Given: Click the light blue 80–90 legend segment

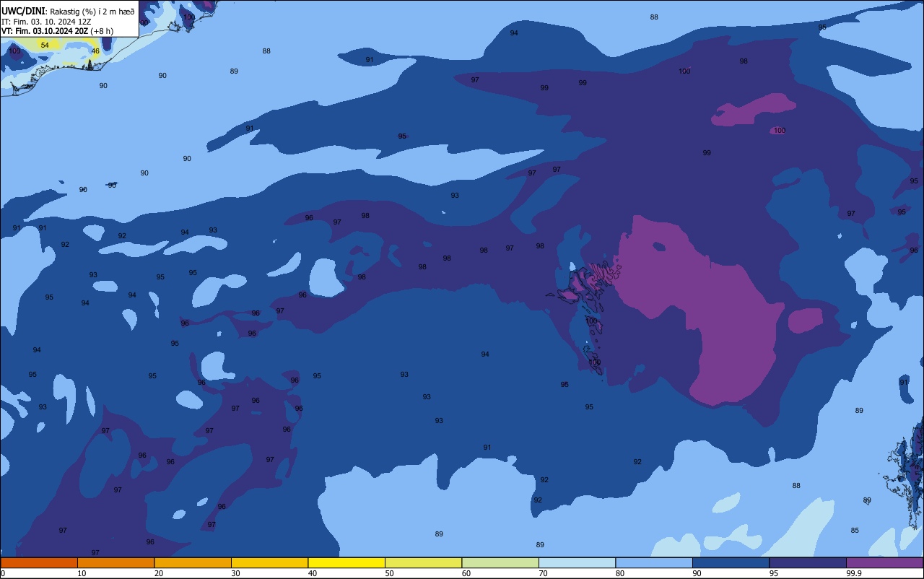Looking at the screenshot, I should tap(654, 562).
